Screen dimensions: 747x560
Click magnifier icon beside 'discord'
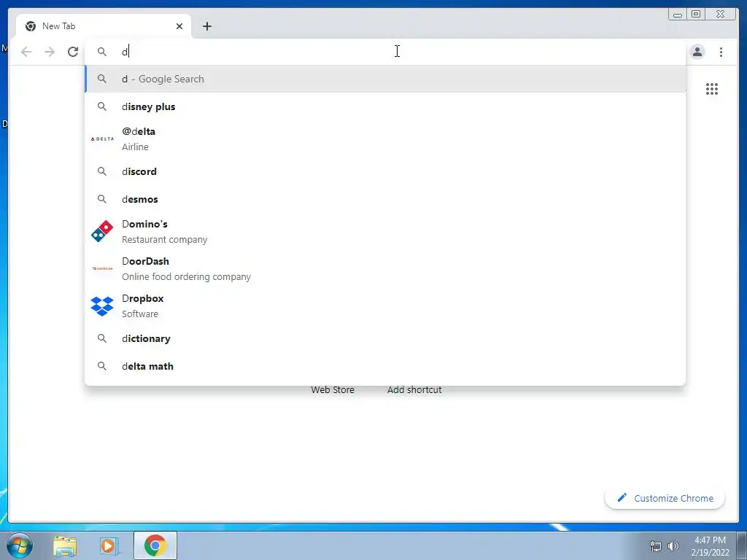(x=102, y=171)
